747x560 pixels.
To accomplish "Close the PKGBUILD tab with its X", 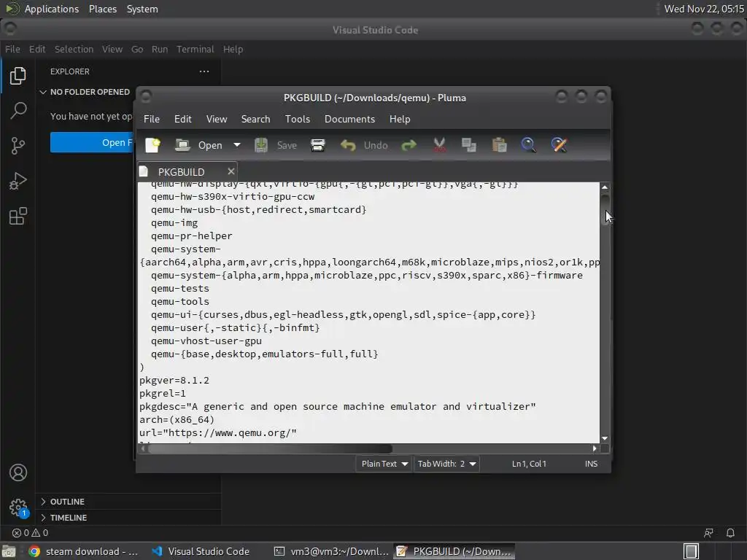I will click(x=231, y=171).
